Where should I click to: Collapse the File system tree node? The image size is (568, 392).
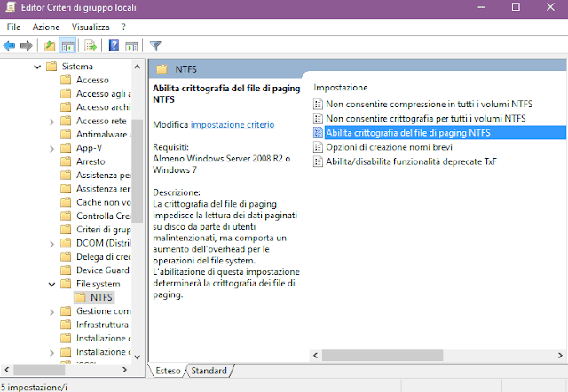[52, 284]
